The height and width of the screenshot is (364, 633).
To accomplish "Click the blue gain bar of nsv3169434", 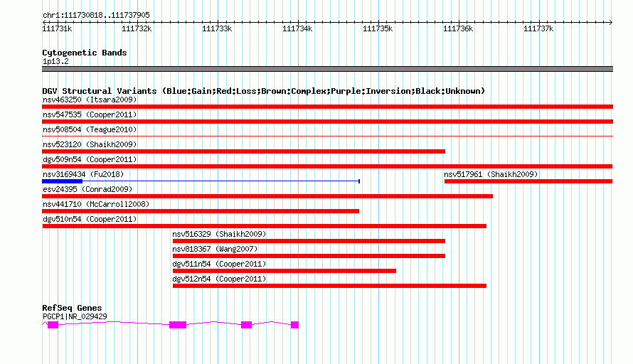I will (x=62, y=181).
